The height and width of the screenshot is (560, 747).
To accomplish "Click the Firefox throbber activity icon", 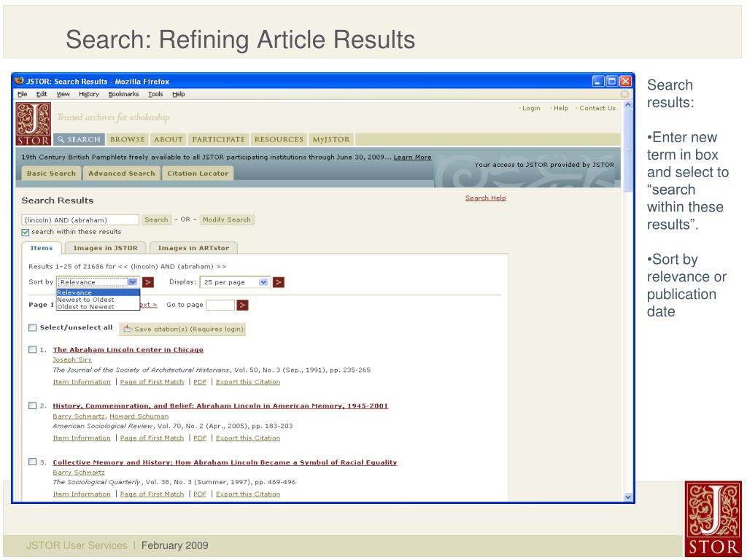I will click(x=624, y=94).
